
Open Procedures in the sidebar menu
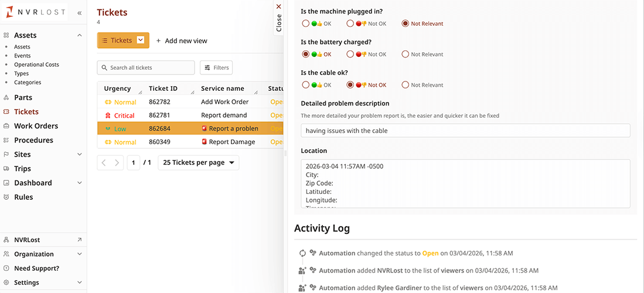33,140
